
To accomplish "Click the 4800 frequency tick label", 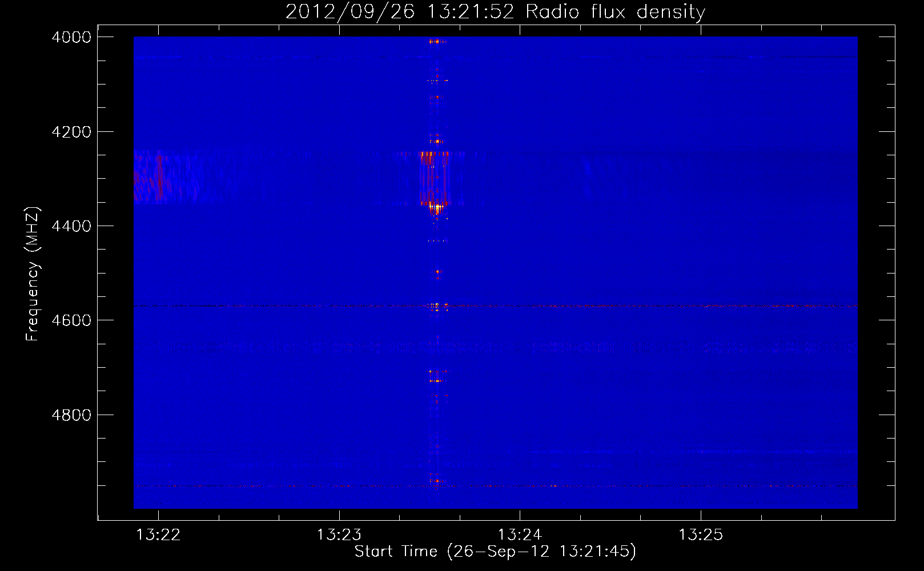I will pos(71,415).
